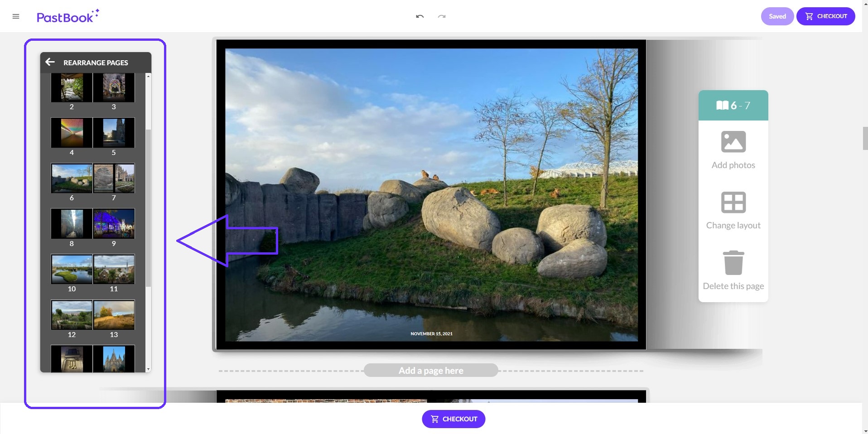Click the PastBook logo
Screen dimensions: 868x434
68,16
